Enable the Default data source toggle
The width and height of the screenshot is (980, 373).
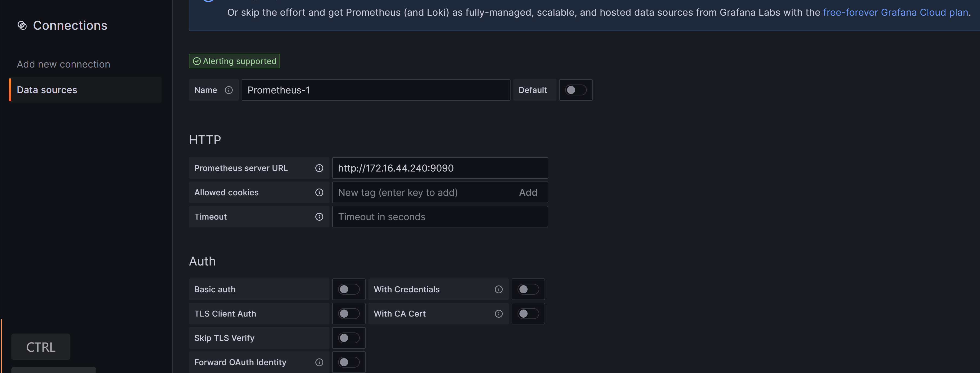(x=576, y=90)
